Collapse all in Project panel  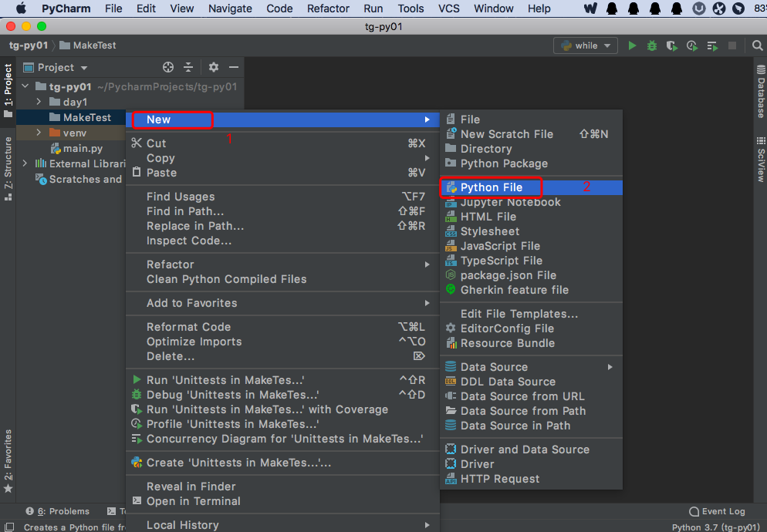(x=188, y=67)
